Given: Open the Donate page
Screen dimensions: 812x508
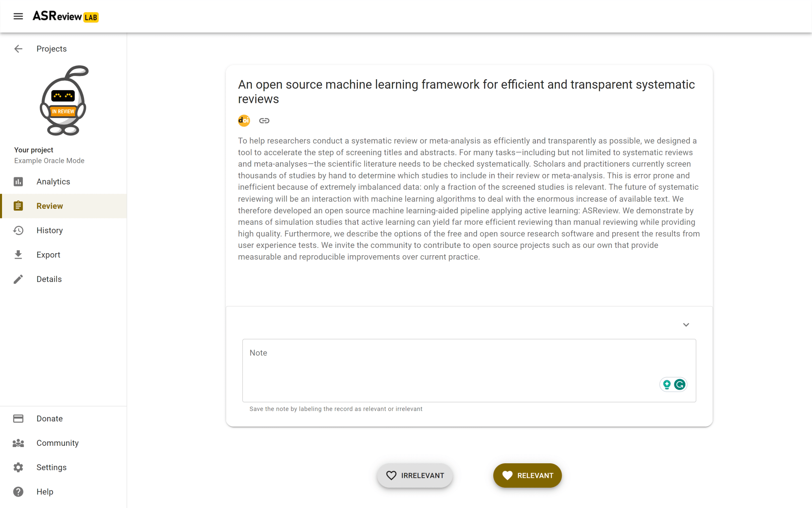Looking at the screenshot, I should [x=50, y=419].
